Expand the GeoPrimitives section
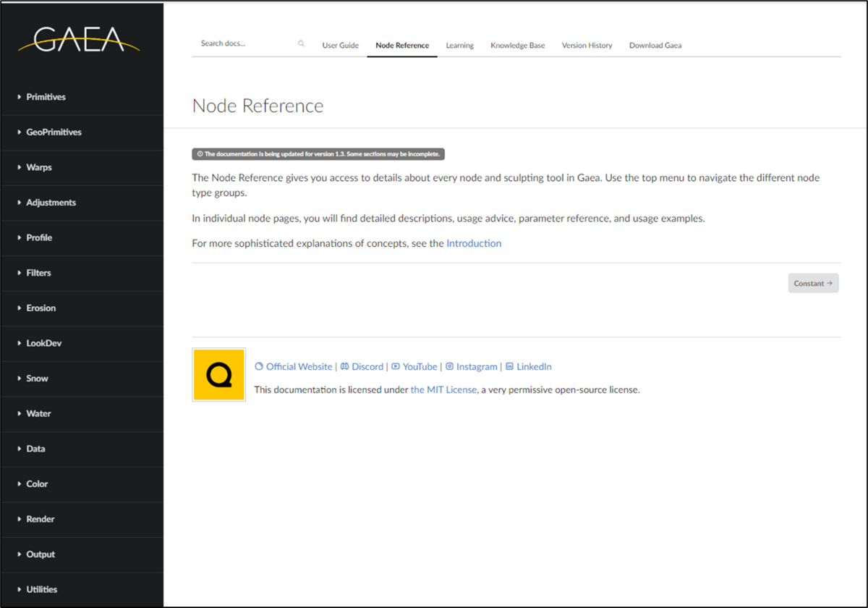Screen dimensions: 868x608 tap(82, 132)
